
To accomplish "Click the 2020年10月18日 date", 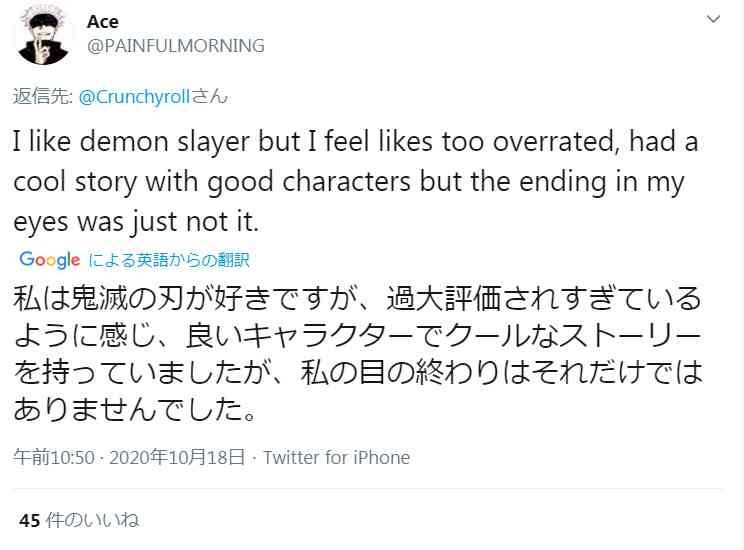I will click(x=177, y=457).
